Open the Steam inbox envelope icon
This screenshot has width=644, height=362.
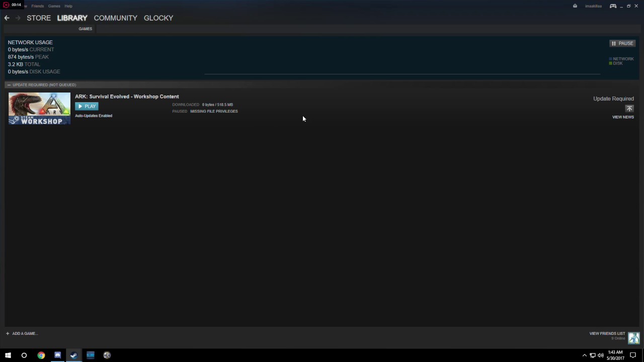pyautogui.click(x=575, y=6)
